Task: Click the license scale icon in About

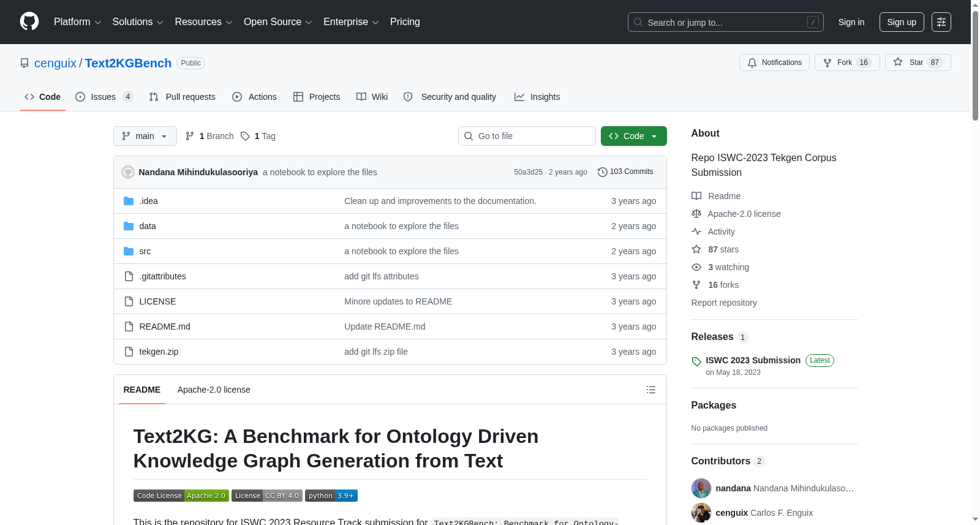Action: [x=696, y=214]
